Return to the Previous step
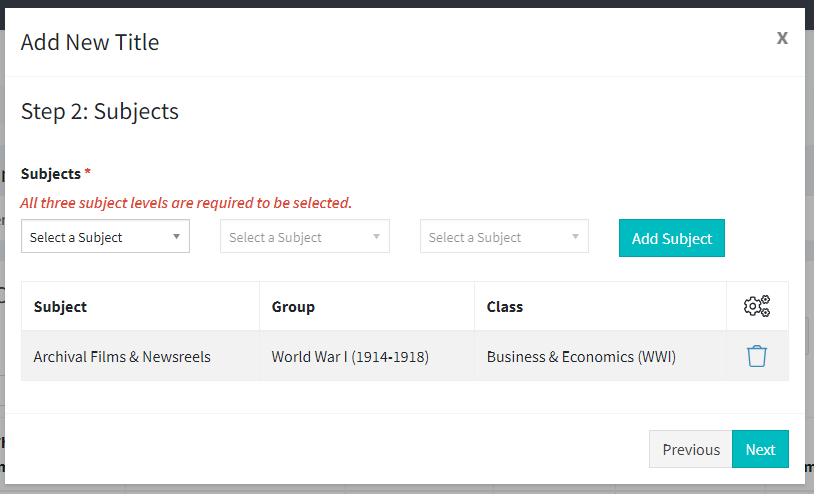The height and width of the screenshot is (494, 814). tap(690, 449)
